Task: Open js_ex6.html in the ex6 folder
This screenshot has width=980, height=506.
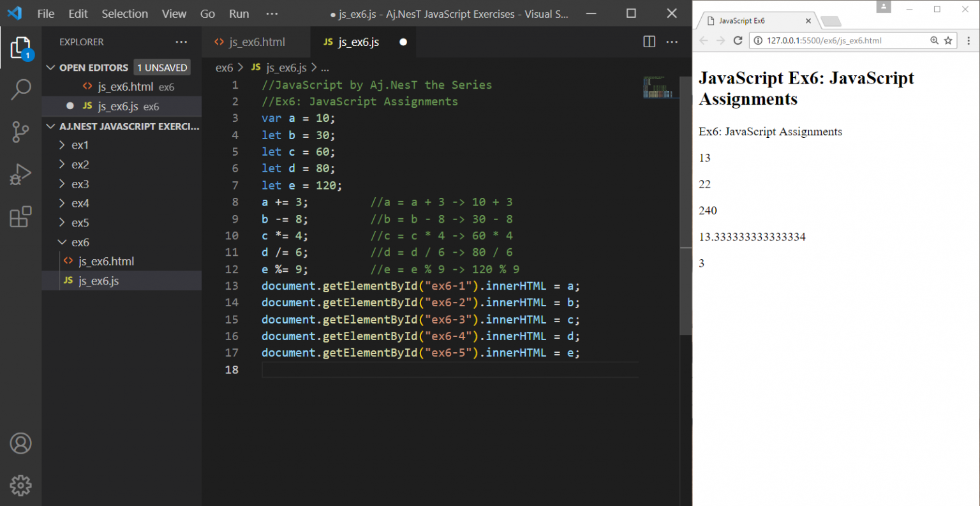Action: [106, 262]
